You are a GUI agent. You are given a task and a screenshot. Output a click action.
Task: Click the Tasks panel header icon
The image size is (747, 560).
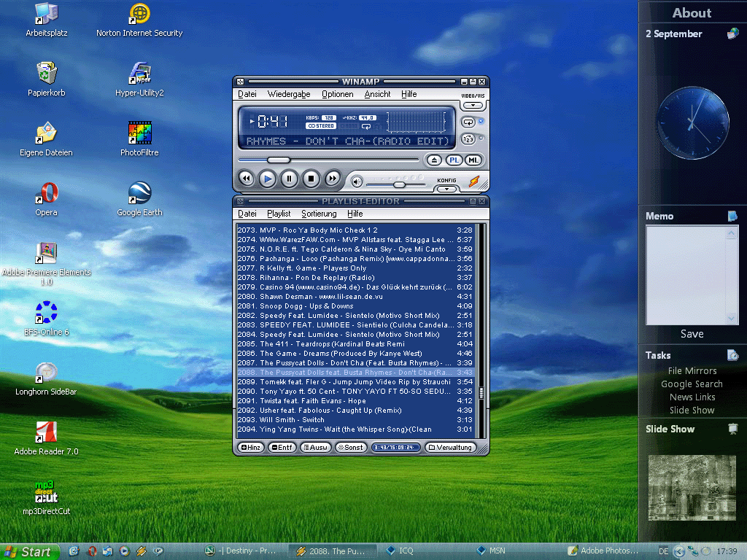[x=732, y=355]
